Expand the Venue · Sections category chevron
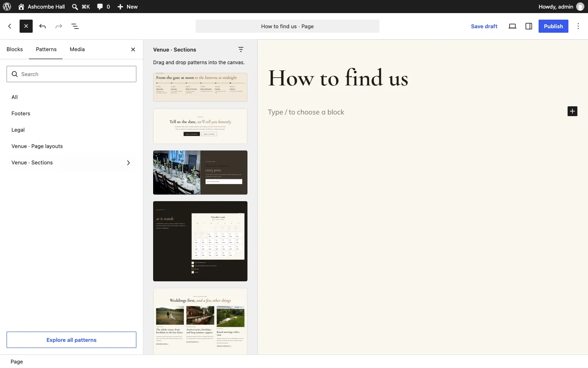 [129, 163]
